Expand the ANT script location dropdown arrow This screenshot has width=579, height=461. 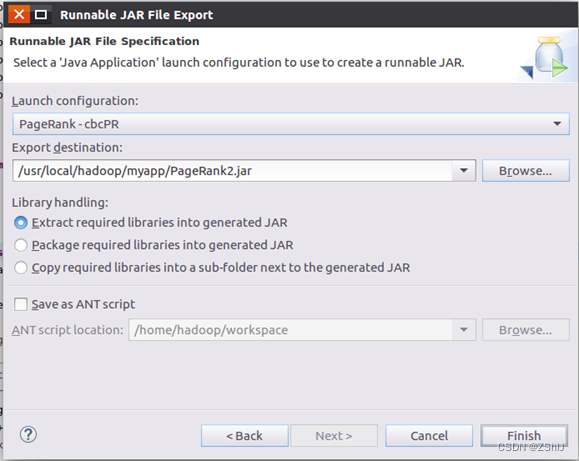464,330
